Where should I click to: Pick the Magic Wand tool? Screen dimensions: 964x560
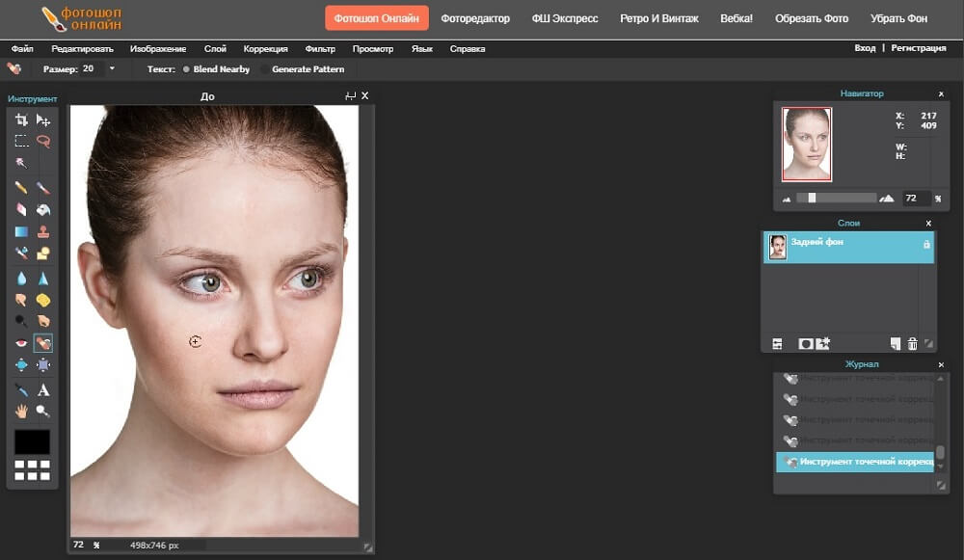(x=21, y=162)
